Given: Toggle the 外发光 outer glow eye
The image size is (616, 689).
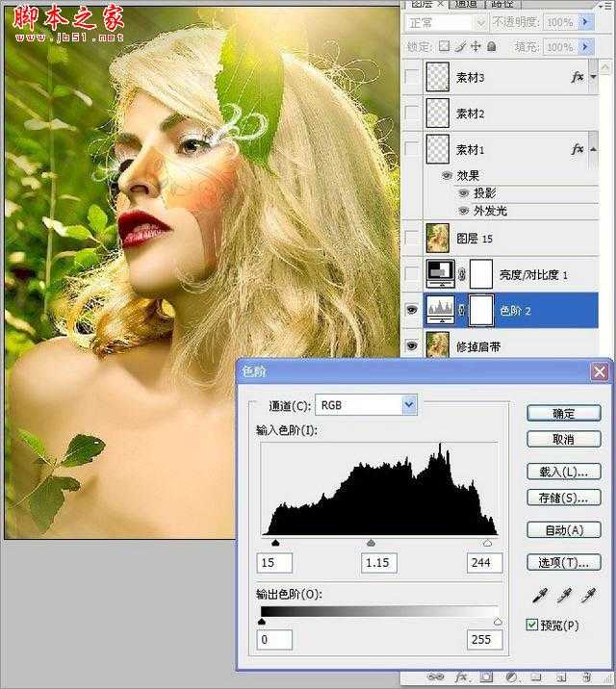Looking at the screenshot, I should (x=464, y=211).
